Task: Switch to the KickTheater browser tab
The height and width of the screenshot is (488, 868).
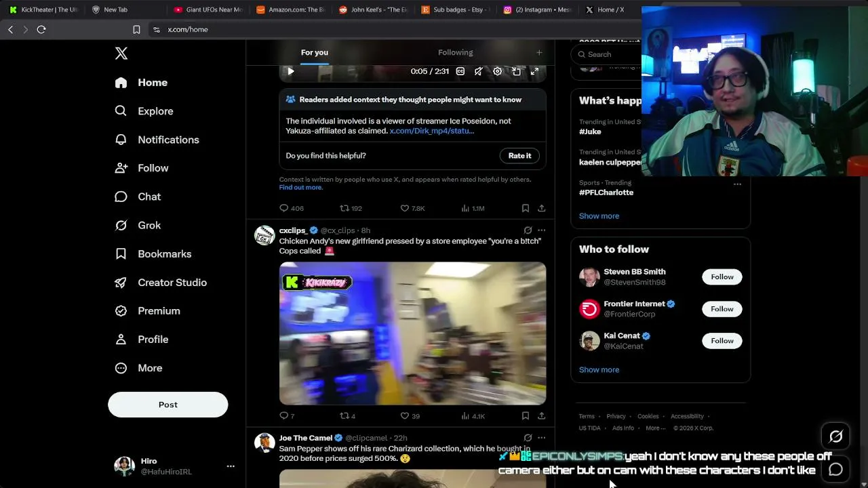Action: [43, 9]
